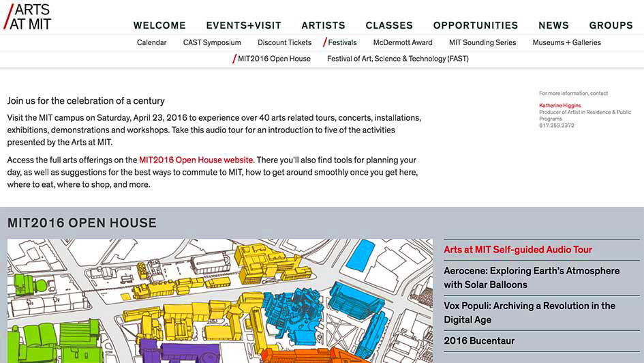This screenshot has width=644, height=363.
Task: Select Aerocene: Exploring Earth's Atmosphere item
Action: [532, 278]
